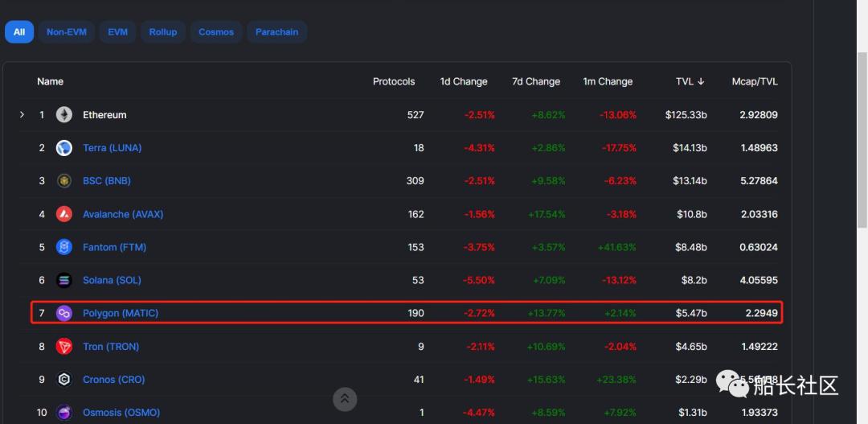Screen dimensions: 868x424
Task: Switch to the Rollup filter tab
Action: point(163,31)
